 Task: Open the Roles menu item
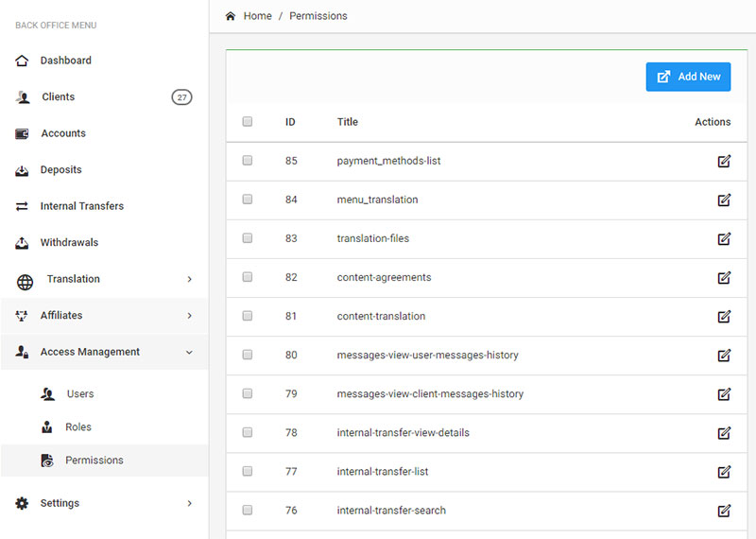[78, 427]
